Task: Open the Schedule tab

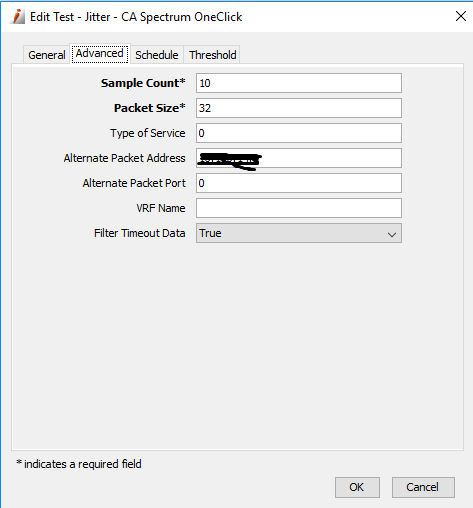Action: click(157, 55)
